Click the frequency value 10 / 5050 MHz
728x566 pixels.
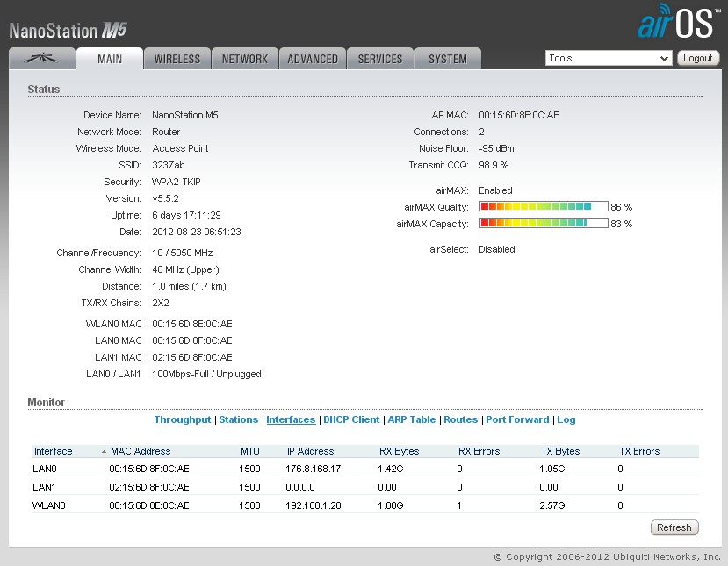pos(183,253)
